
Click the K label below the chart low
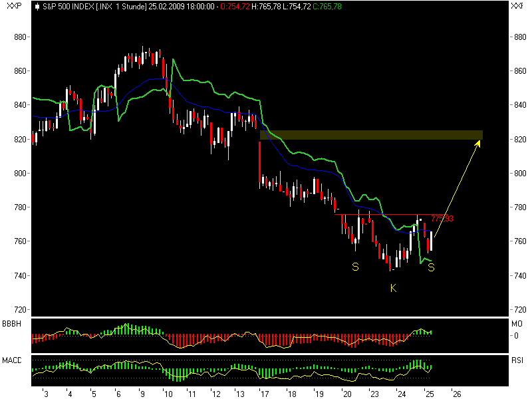tap(393, 289)
